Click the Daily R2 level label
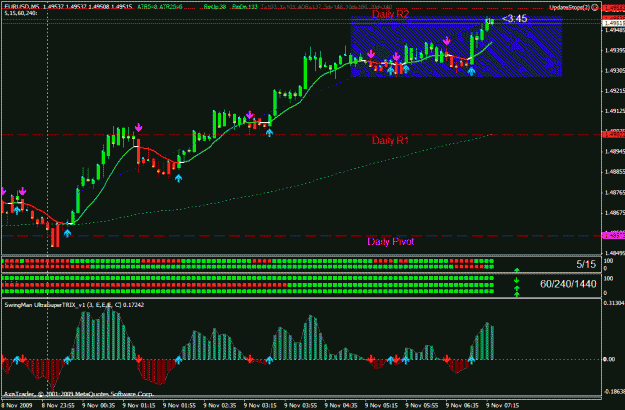Image resolution: width=625 pixels, height=410 pixels. coord(390,14)
